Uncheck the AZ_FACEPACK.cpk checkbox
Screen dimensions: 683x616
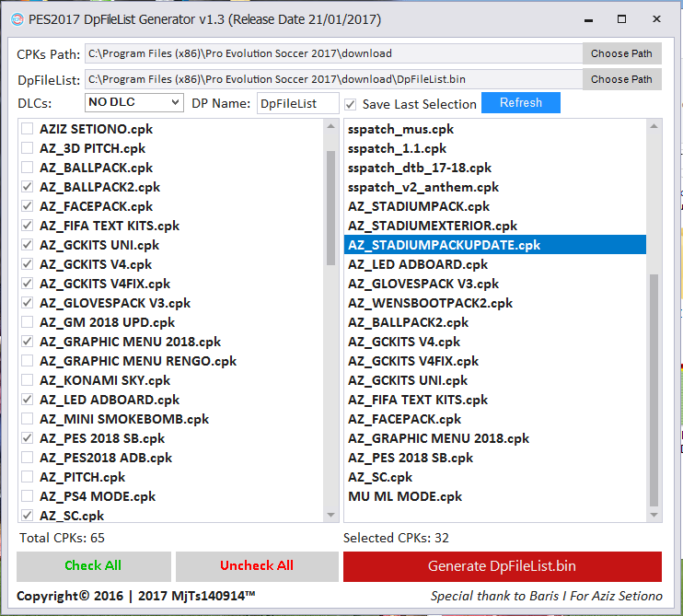27,206
